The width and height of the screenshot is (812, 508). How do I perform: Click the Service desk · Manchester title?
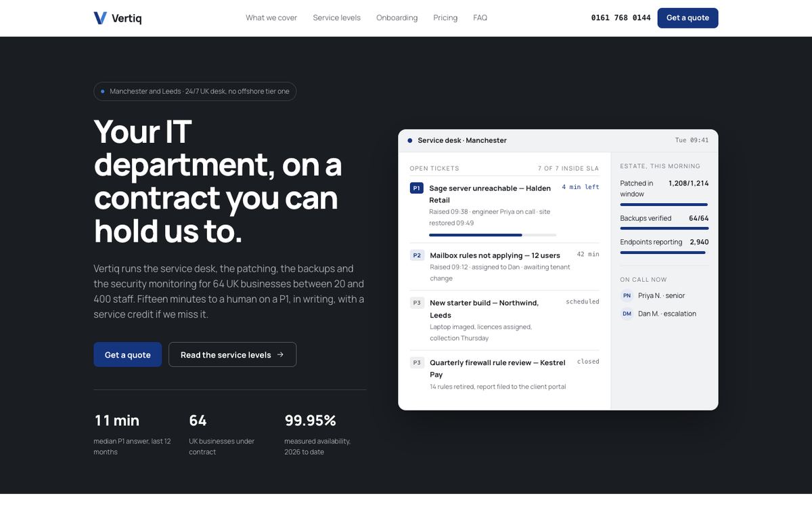pos(462,140)
